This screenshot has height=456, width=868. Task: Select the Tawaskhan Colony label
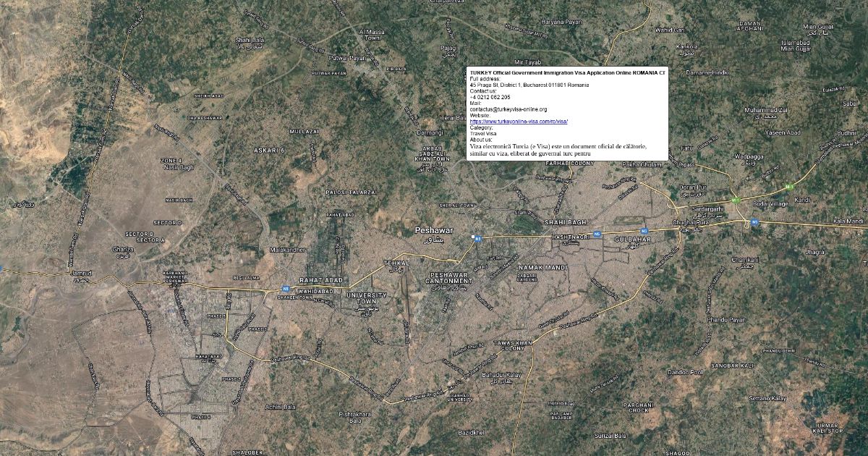[x=512, y=345]
